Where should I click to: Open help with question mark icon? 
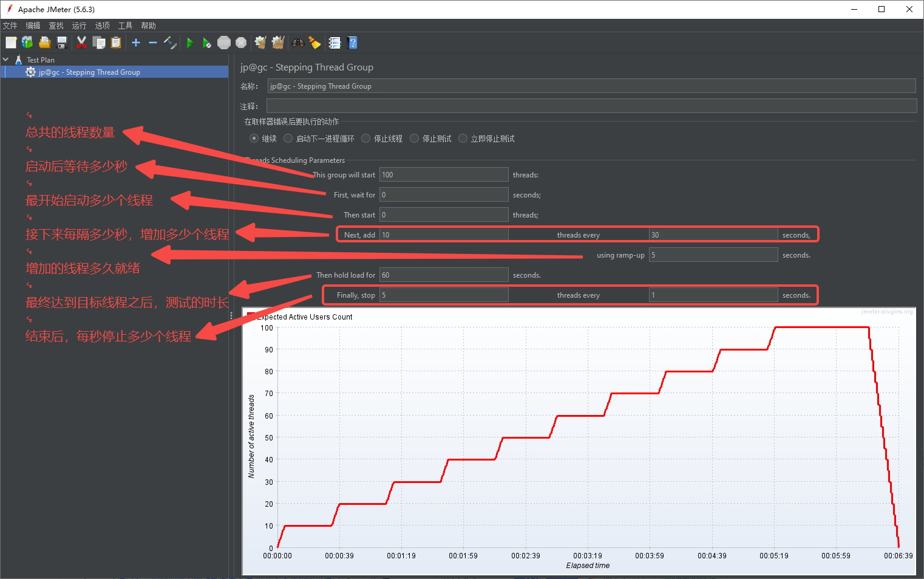coord(352,43)
